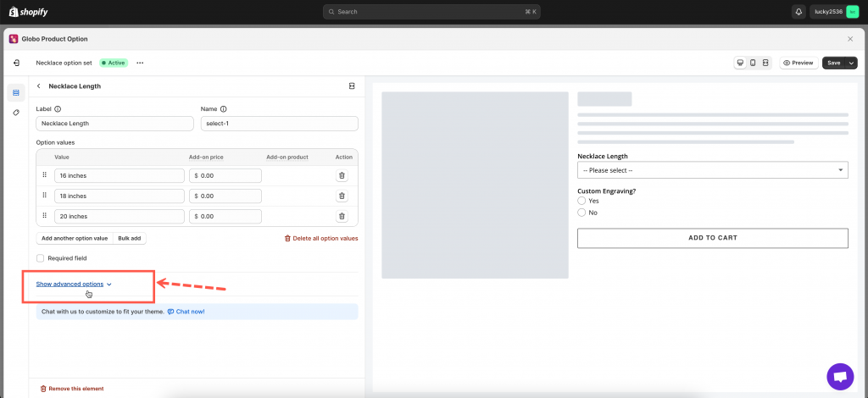This screenshot has width=868, height=398.
Task: Go back using the Necklace Length arrow
Action: pyautogui.click(x=39, y=86)
